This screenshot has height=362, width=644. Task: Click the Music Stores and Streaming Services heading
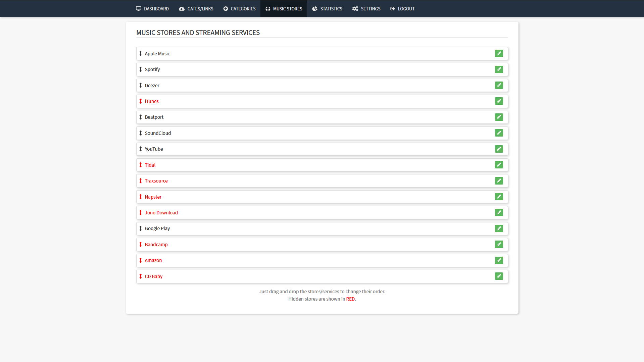click(198, 33)
